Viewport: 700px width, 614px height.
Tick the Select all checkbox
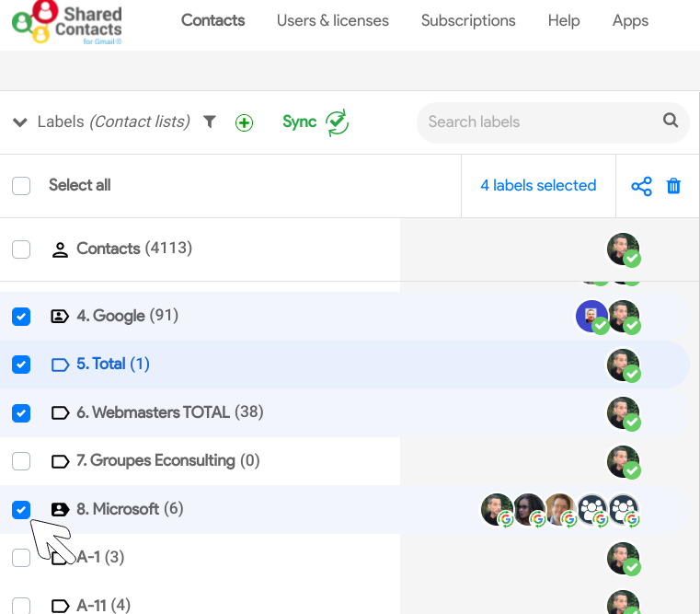coord(21,186)
